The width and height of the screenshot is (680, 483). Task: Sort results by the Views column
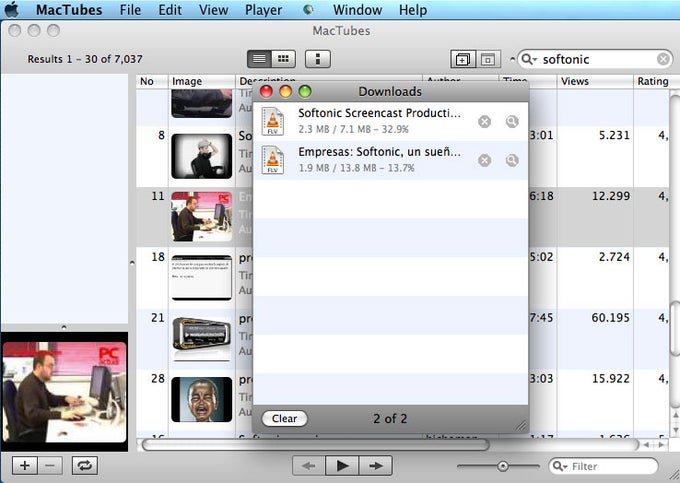coord(595,81)
